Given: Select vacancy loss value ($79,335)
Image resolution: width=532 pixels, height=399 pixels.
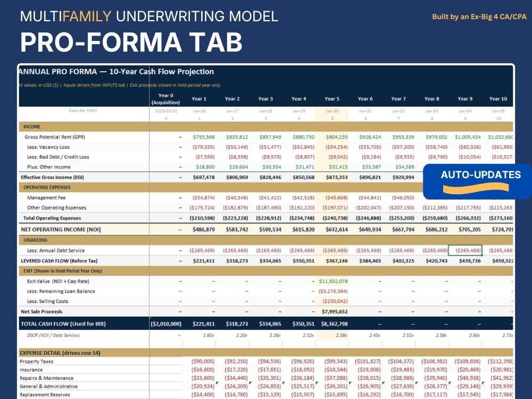Looking at the screenshot, I should click(x=204, y=147).
